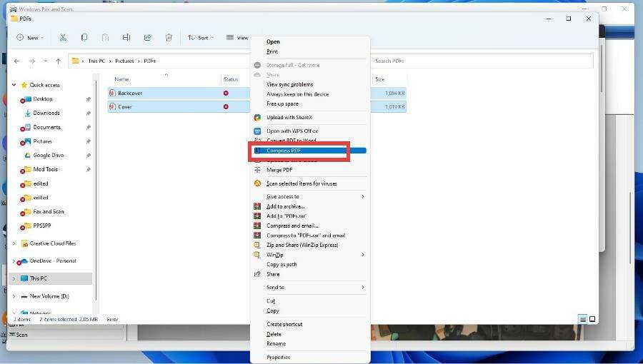The image size is (643, 364).
Task: Expand New Volume (D:) node
Action: [14, 296]
